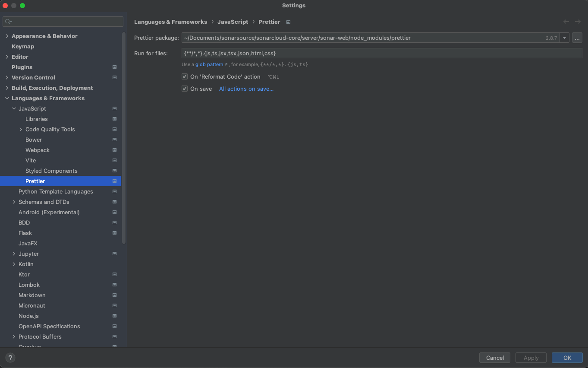Click the settings search field

pos(63,22)
